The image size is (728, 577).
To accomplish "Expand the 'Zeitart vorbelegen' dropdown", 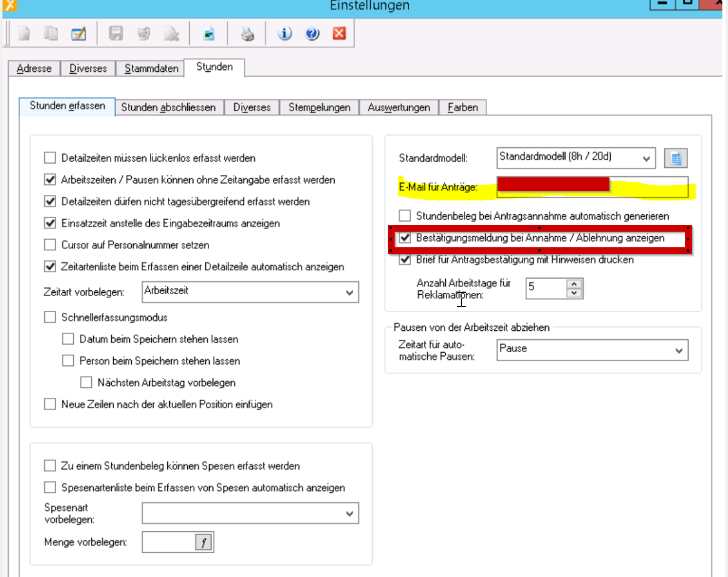I will click(x=348, y=292).
